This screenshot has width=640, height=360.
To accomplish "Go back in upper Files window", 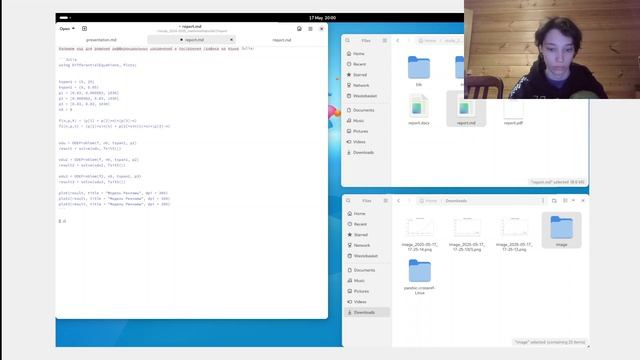I will pos(398,40).
